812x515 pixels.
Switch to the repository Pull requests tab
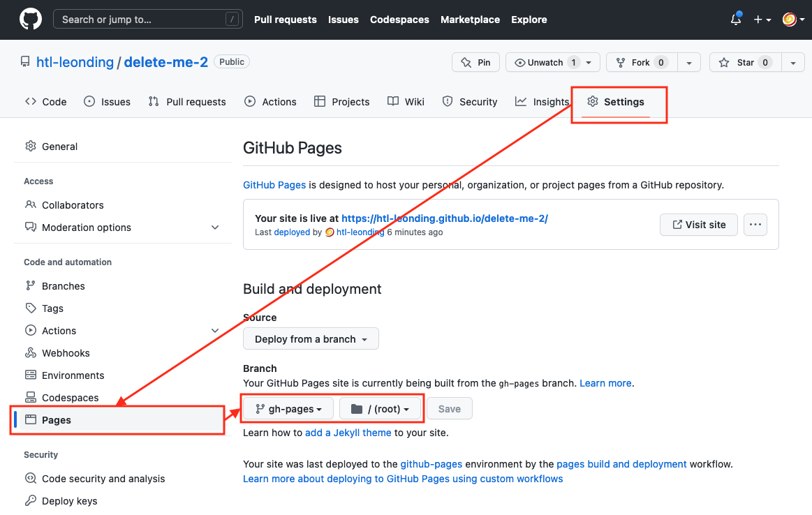187,101
